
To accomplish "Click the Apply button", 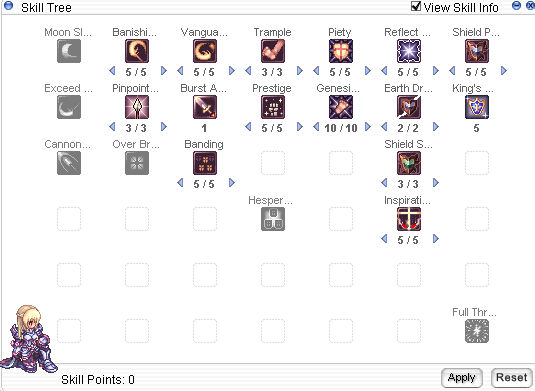I will (x=462, y=378).
